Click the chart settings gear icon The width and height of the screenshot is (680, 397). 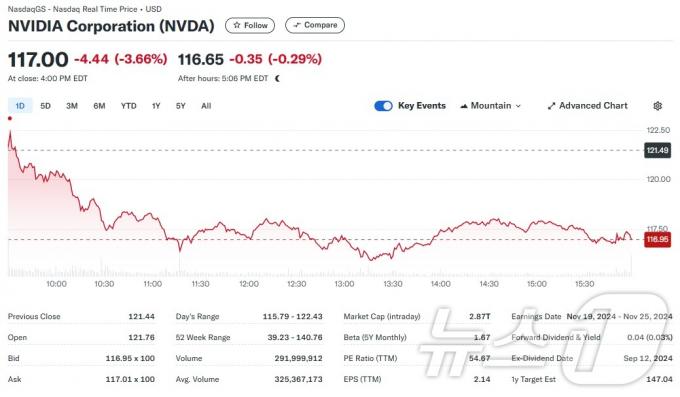(x=657, y=106)
